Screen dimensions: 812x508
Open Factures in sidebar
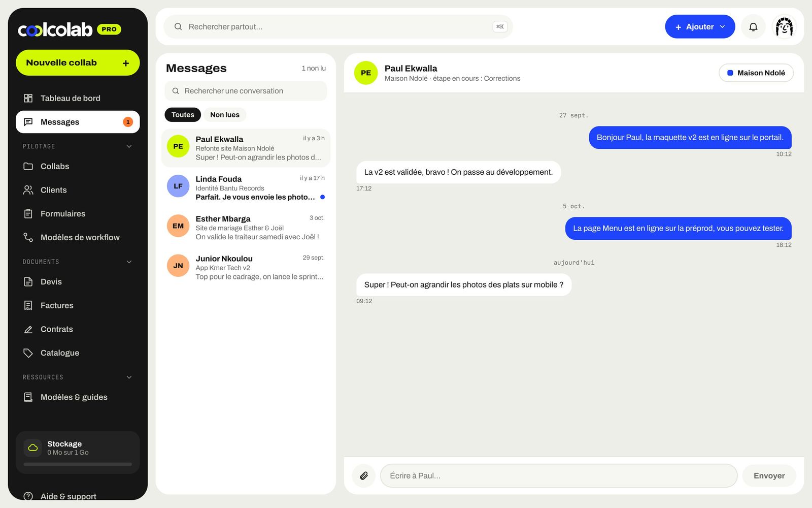tap(78, 305)
